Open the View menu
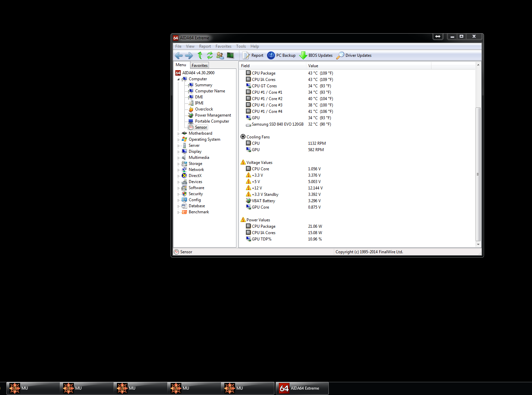The width and height of the screenshot is (532, 395). coord(190,46)
